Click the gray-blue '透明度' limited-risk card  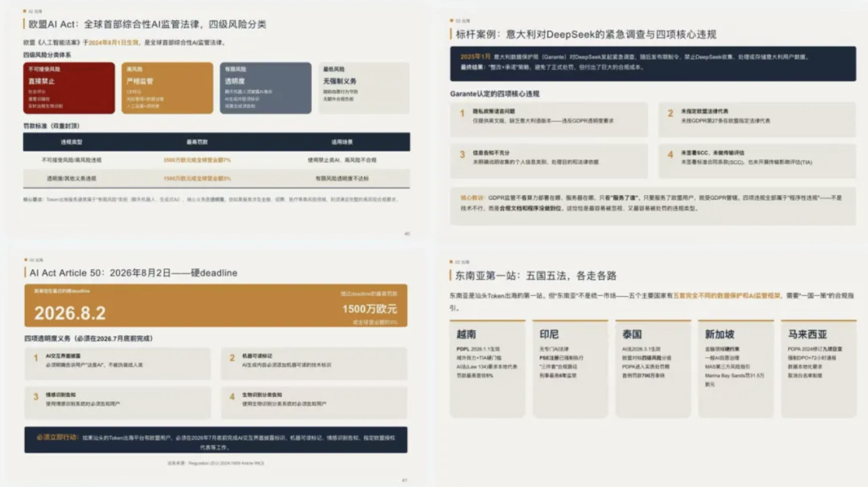[266, 88]
